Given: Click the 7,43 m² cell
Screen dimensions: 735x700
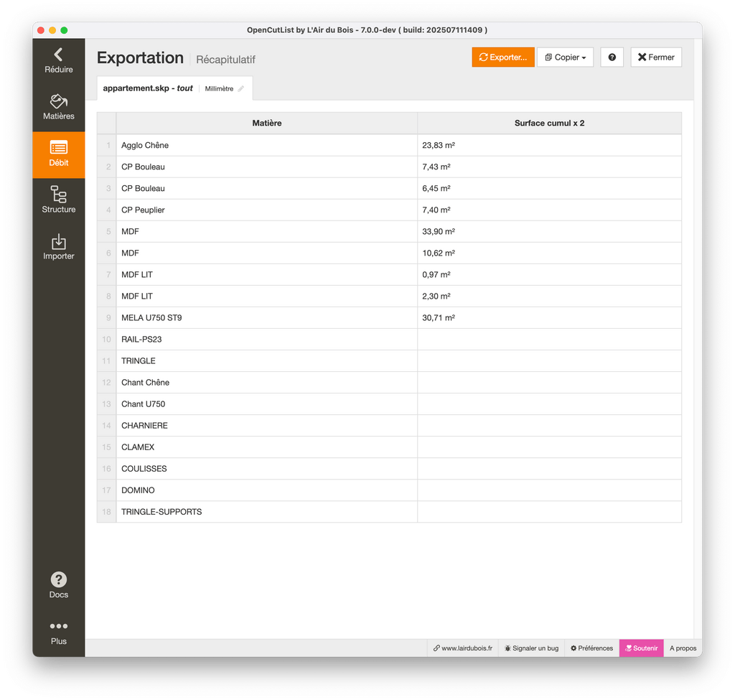Looking at the screenshot, I should [x=549, y=167].
